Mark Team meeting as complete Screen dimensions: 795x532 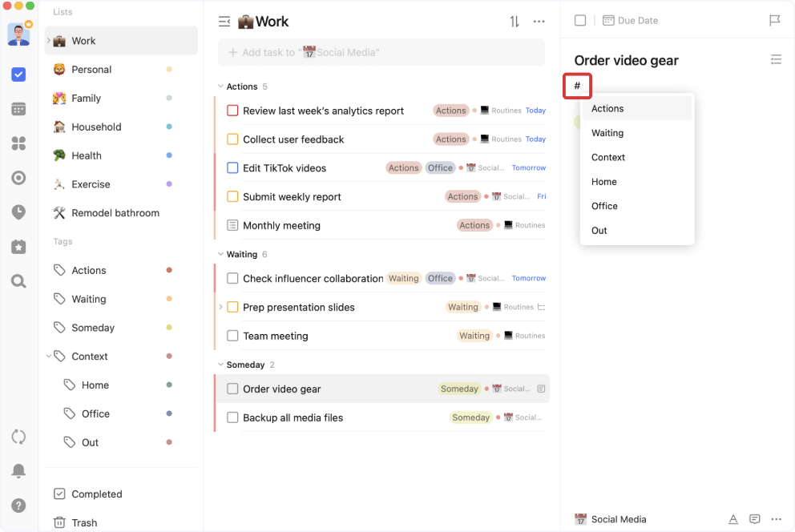click(x=231, y=336)
